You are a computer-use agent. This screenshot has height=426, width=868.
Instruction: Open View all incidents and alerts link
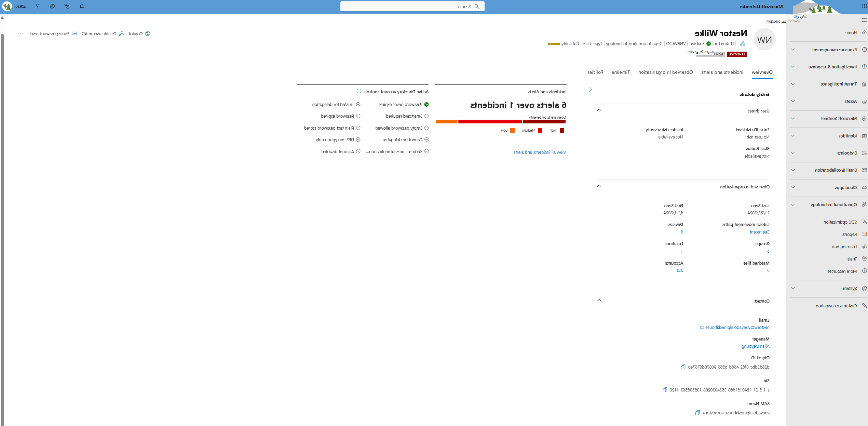point(540,152)
